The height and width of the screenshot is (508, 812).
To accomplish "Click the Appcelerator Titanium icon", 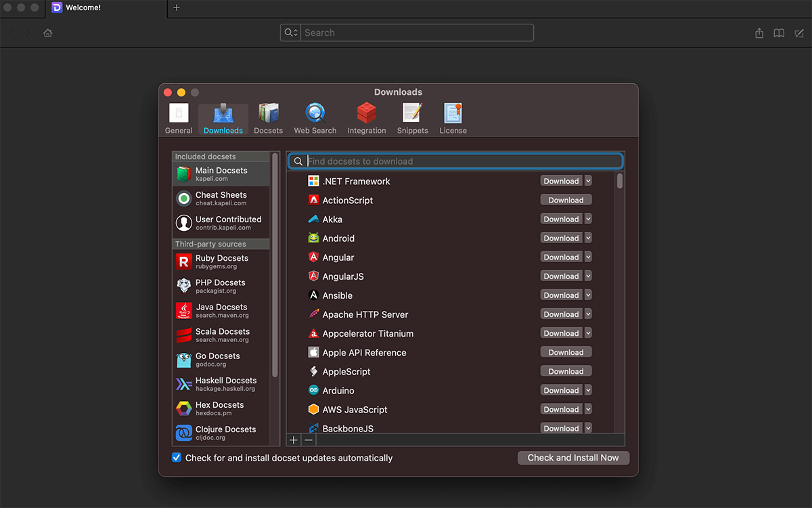I will (x=313, y=333).
